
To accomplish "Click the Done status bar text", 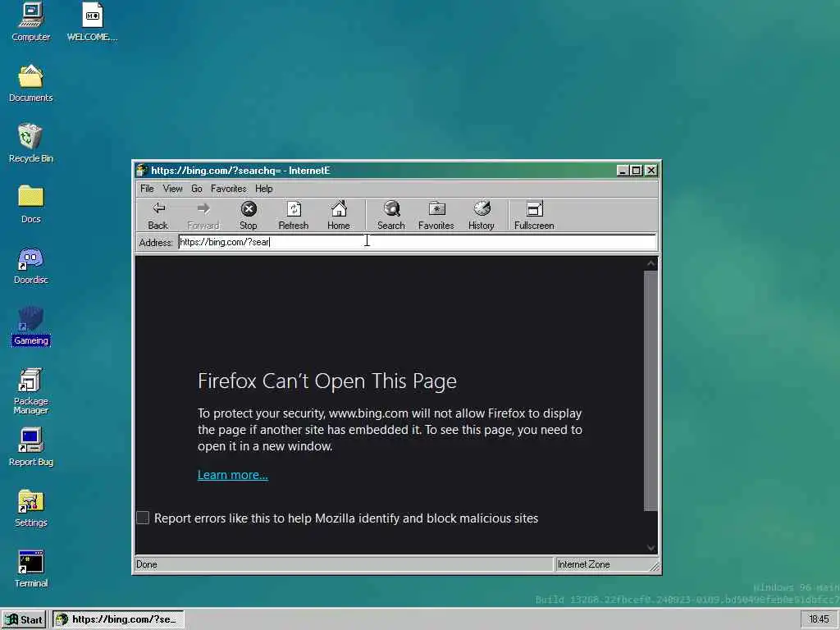I will 147,564.
